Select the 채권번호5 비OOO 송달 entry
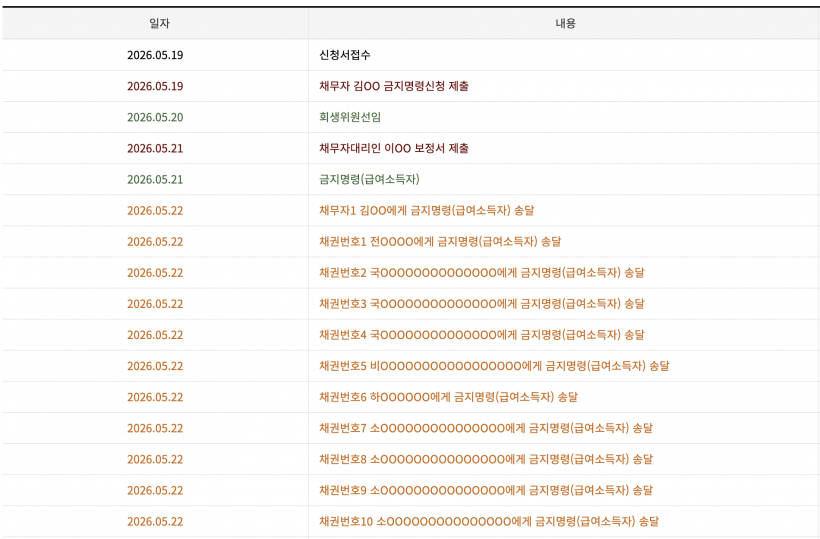The height and width of the screenshot is (539, 820). [494, 366]
